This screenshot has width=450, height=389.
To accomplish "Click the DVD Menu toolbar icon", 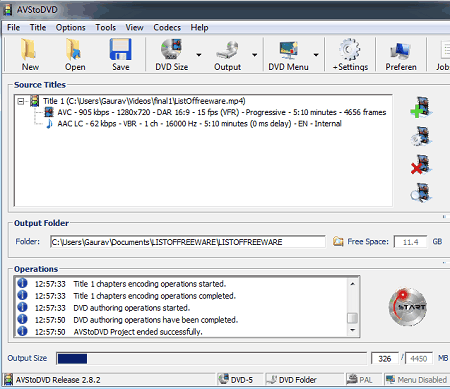I will 288,50.
